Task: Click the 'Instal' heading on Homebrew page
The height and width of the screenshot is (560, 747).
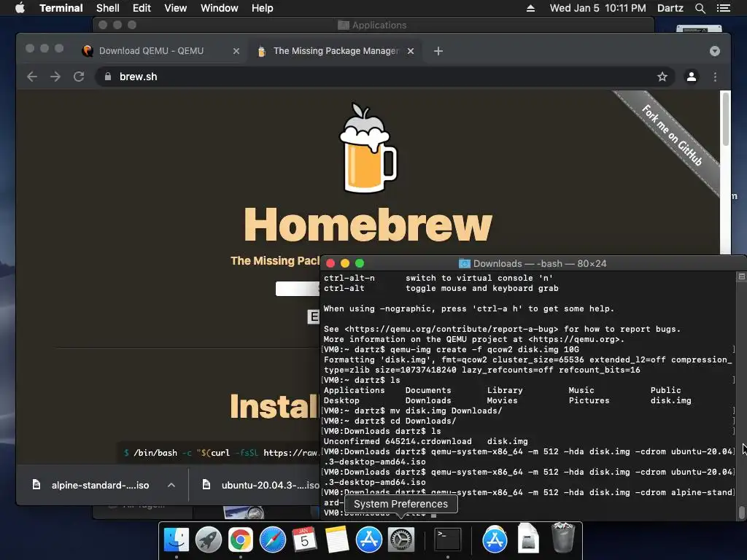Action: (274, 406)
